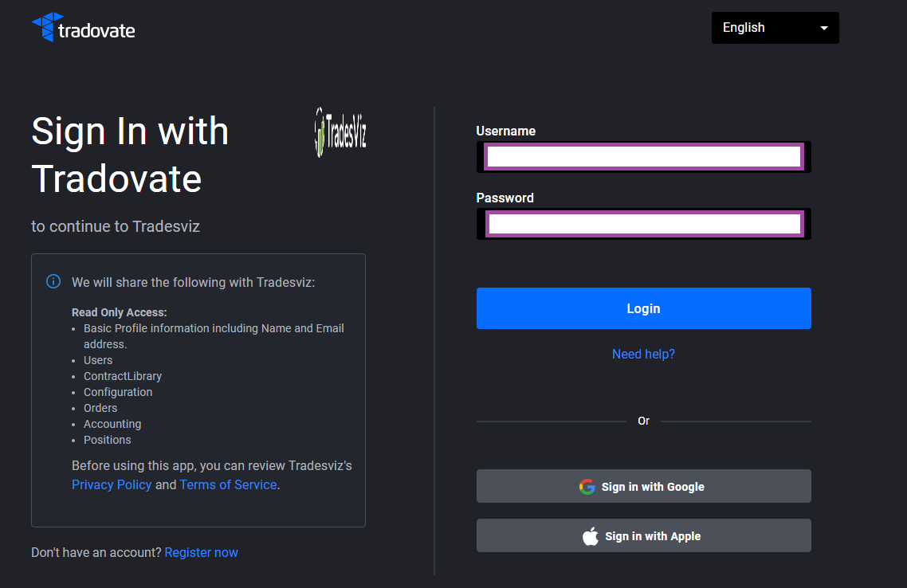Screen dimensions: 907x588
Task: Click the 'Username' field label
Action: [505, 131]
